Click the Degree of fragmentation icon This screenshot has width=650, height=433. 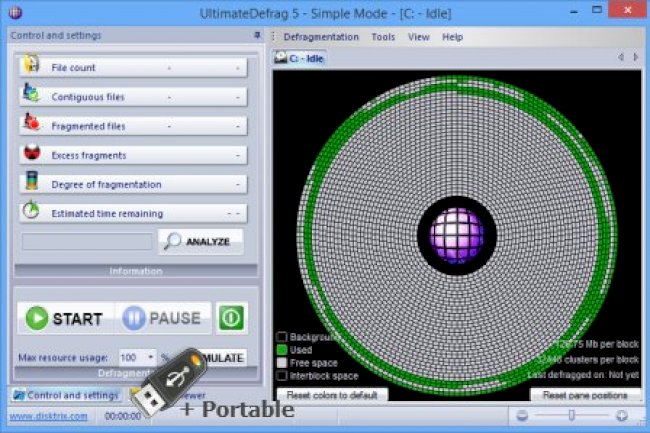click(x=32, y=184)
